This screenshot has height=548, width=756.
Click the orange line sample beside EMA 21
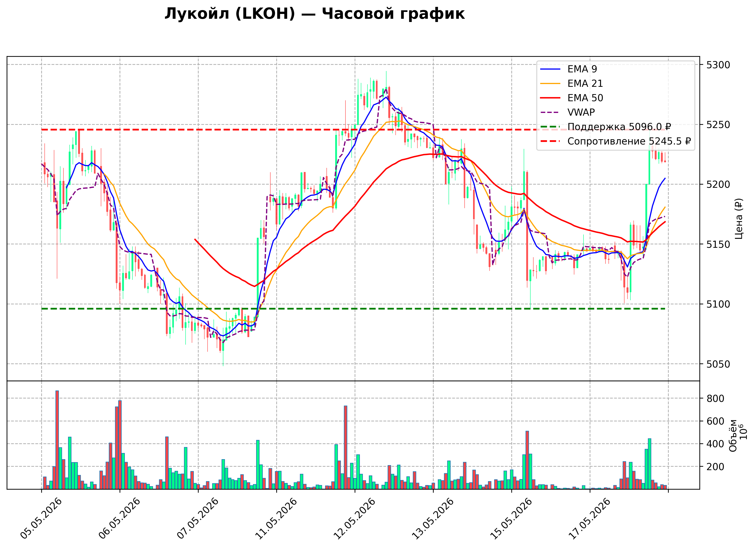pos(550,84)
